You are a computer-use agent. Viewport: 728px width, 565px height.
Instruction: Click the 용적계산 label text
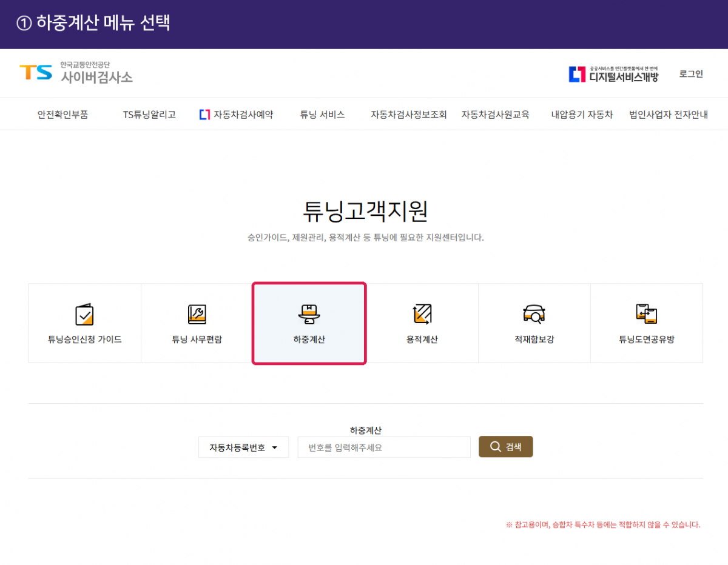pos(422,339)
